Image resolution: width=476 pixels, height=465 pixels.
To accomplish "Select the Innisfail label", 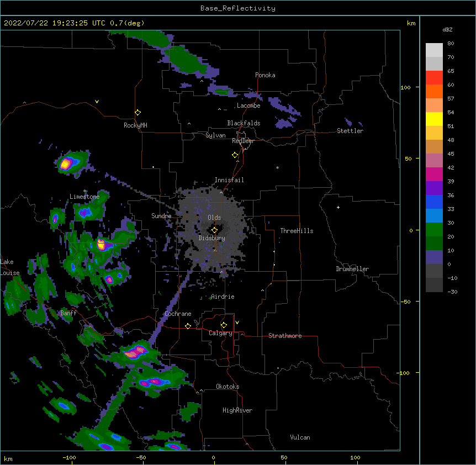I will pos(229,180).
